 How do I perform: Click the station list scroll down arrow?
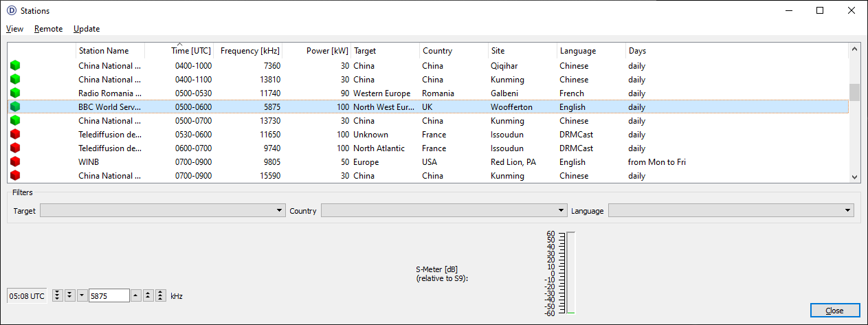pyautogui.click(x=855, y=177)
